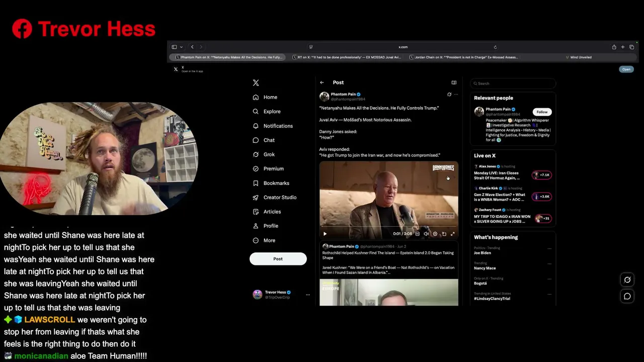Open the Grok icon in sidebar
This screenshot has width=644, height=362.
256,154
